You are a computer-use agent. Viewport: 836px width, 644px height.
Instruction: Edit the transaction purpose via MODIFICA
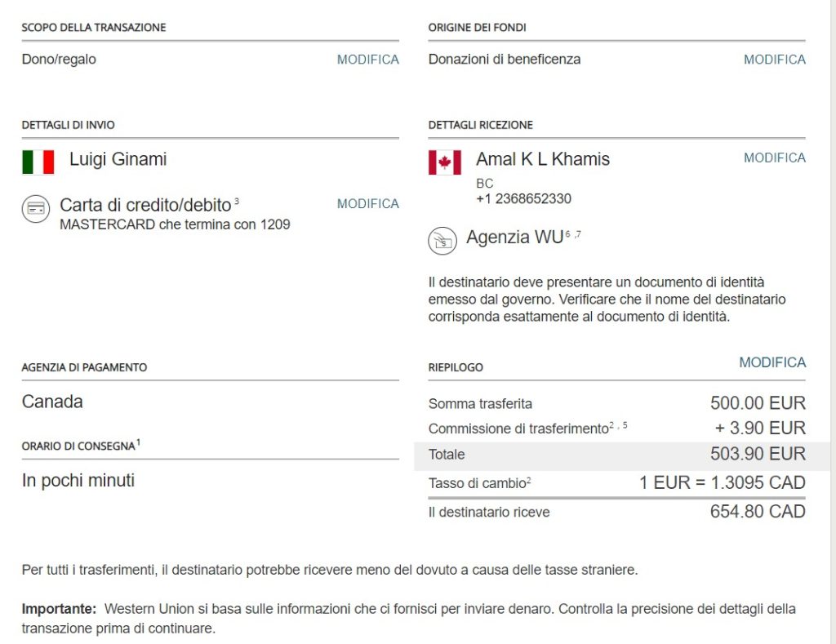click(x=367, y=60)
